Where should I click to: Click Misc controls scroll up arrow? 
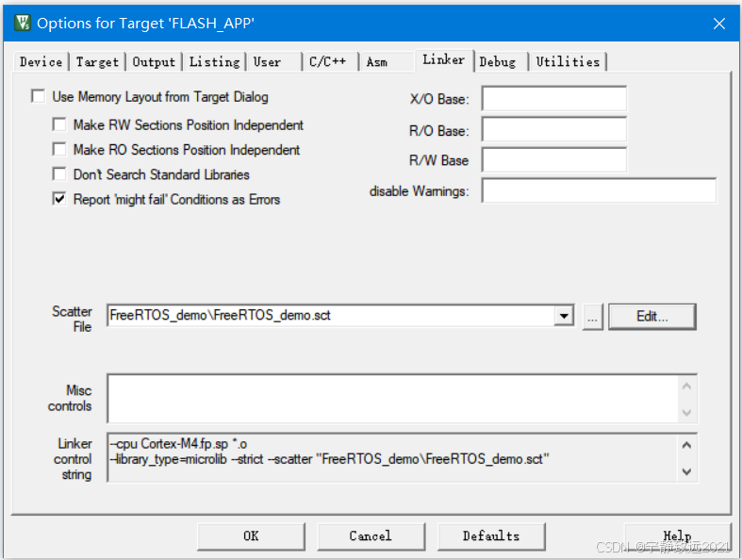tap(687, 387)
